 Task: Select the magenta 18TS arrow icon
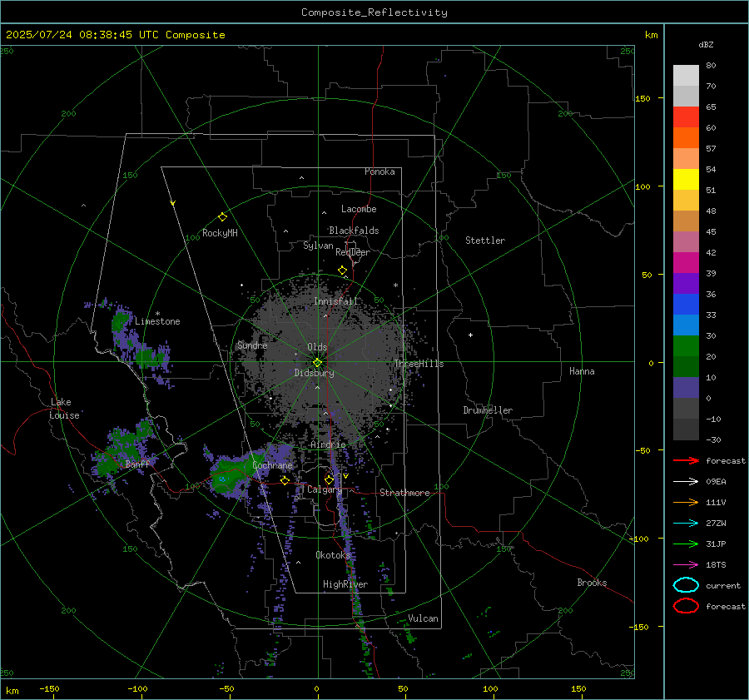686,565
